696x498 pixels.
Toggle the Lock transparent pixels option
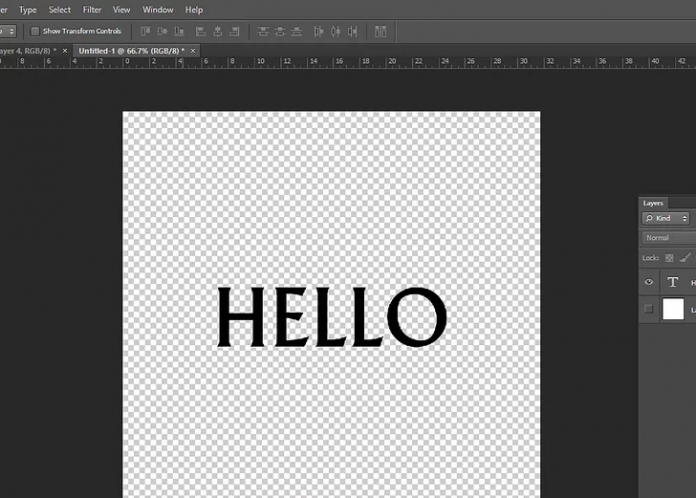coord(670,257)
